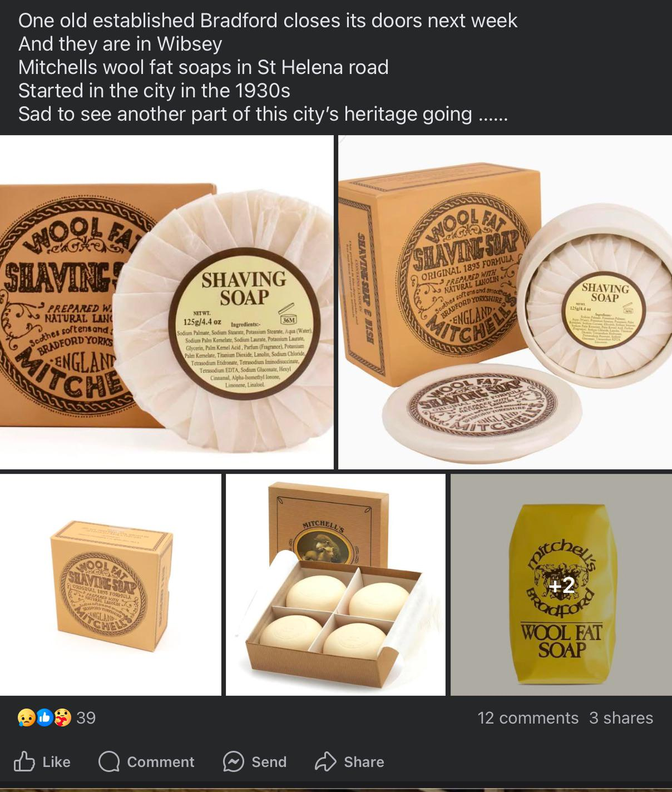Open the blue like reaction icon
This screenshot has height=792, width=672.
(44, 718)
